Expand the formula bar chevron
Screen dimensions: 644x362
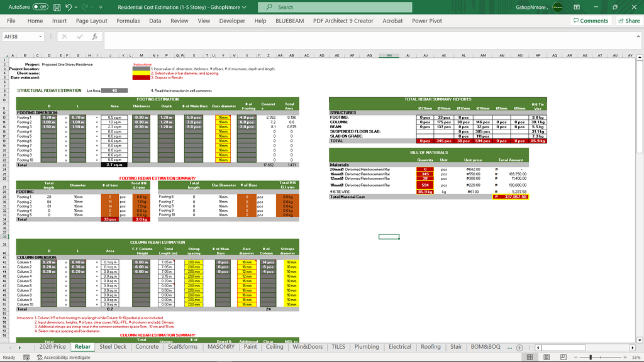(638, 36)
